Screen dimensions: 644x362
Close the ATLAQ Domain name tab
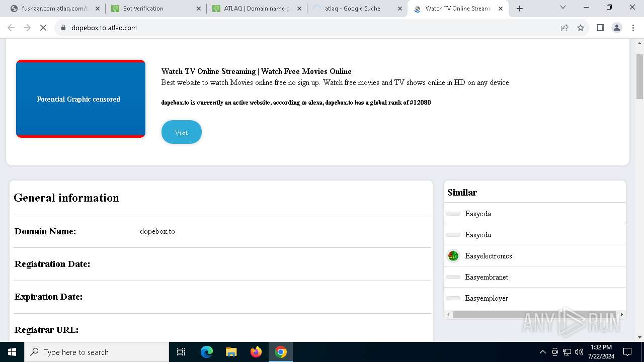pyautogui.click(x=299, y=9)
